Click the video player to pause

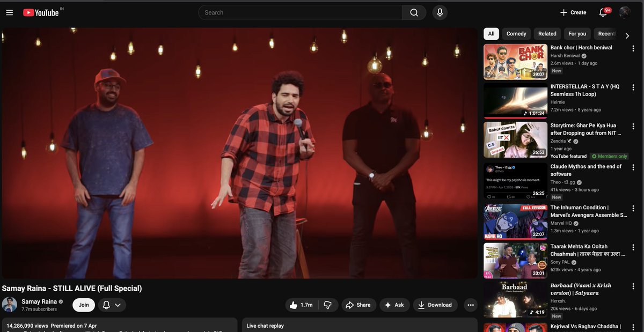coord(239,153)
